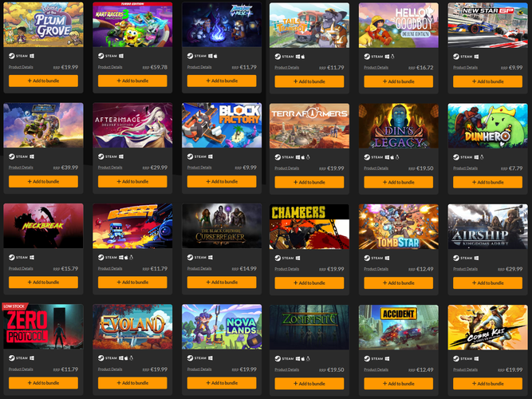Click Steam logo on Evoland card

click(100, 358)
